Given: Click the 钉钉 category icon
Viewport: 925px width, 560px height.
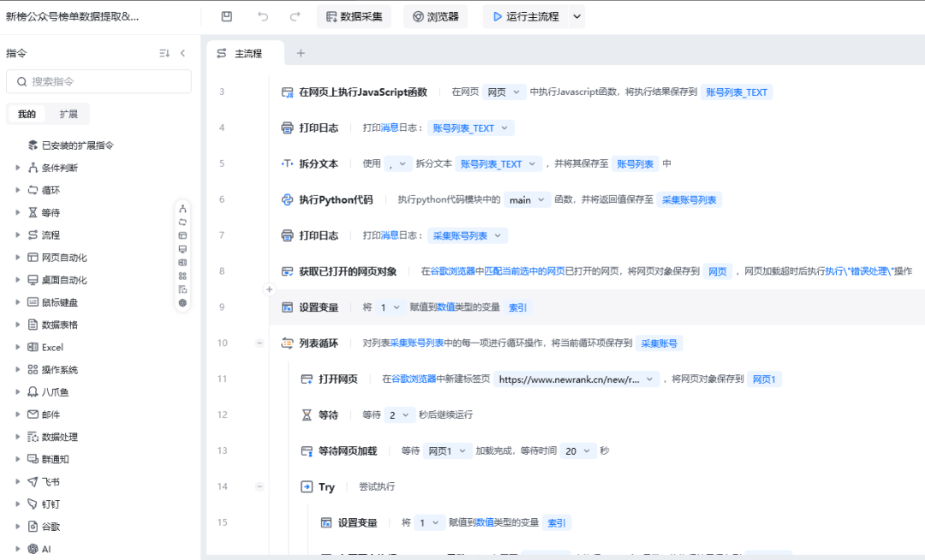Looking at the screenshot, I should pyautogui.click(x=33, y=503).
